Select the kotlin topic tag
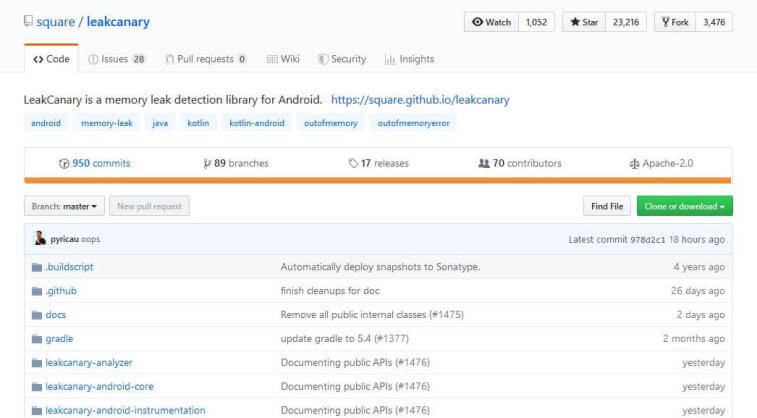Image resolution: width=757 pixels, height=418 pixels. [198, 123]
